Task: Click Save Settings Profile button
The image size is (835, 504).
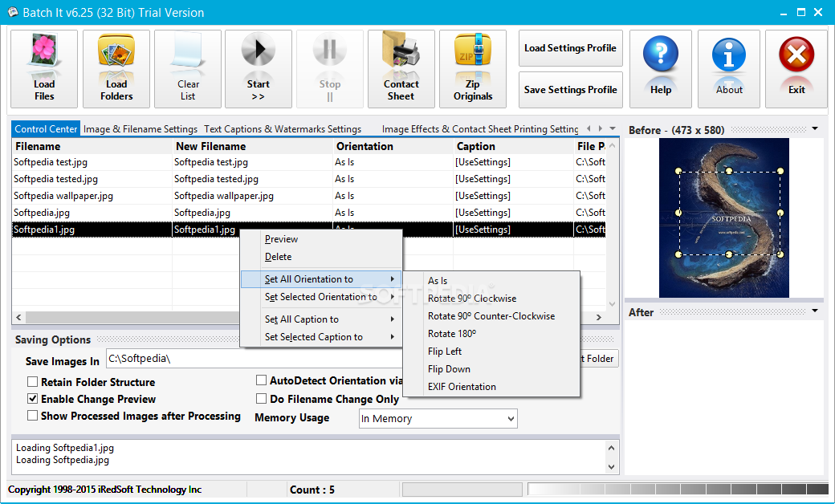Action: [x=570, y=90]
